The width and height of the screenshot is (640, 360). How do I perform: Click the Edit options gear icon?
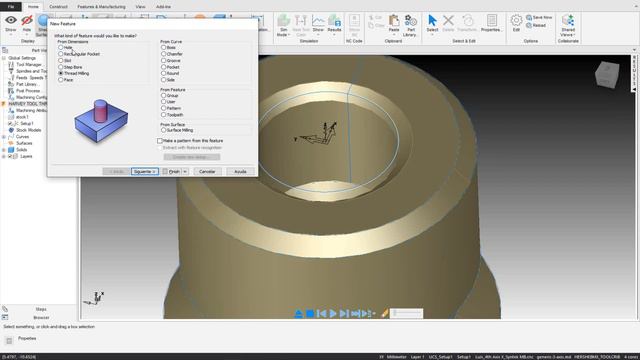516,20
